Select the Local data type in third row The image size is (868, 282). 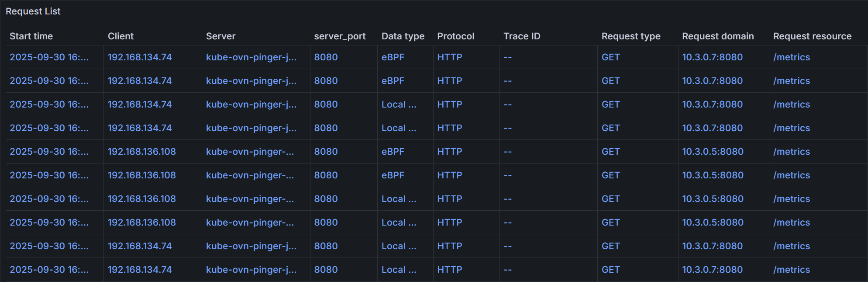click(x=399, y=104)
